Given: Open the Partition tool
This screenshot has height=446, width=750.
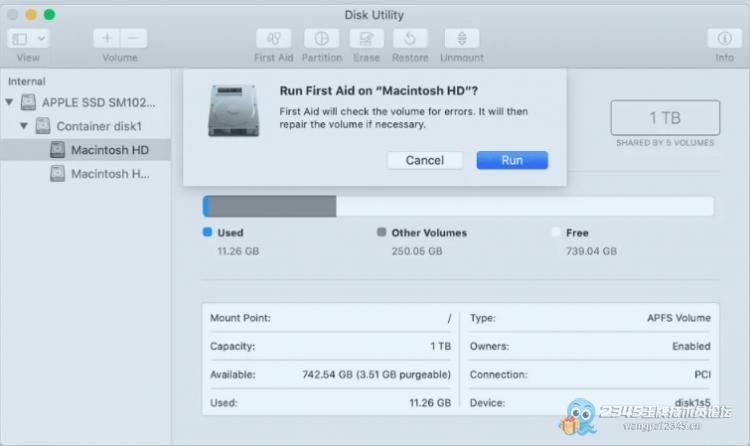Looking at the screenshot, I should (x=321, y=39).
